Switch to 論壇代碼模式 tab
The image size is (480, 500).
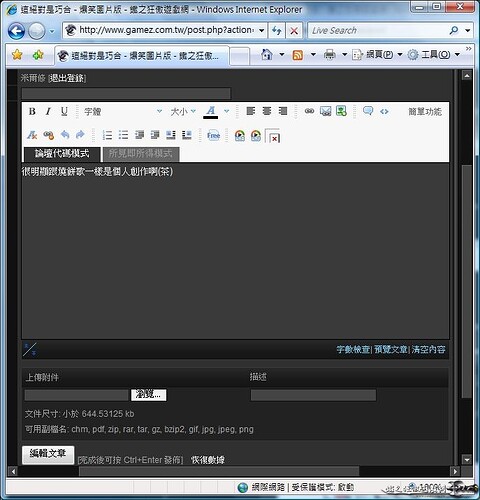[62, 154]
